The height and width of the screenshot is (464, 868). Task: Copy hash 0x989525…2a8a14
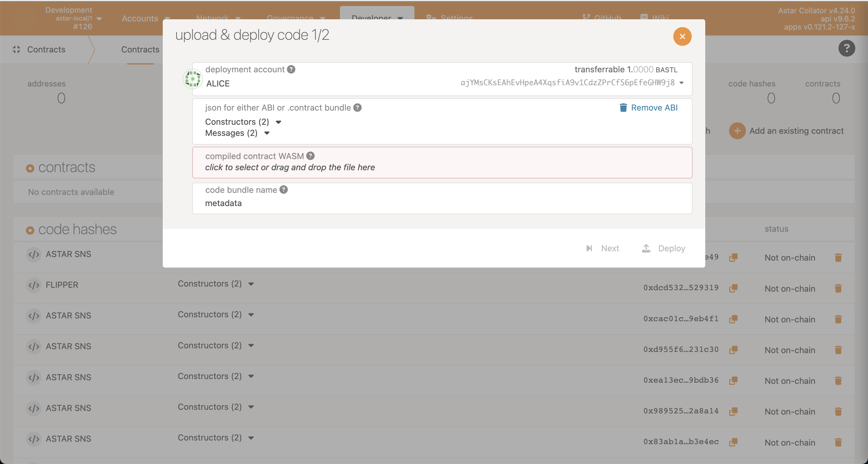[733, 412]
